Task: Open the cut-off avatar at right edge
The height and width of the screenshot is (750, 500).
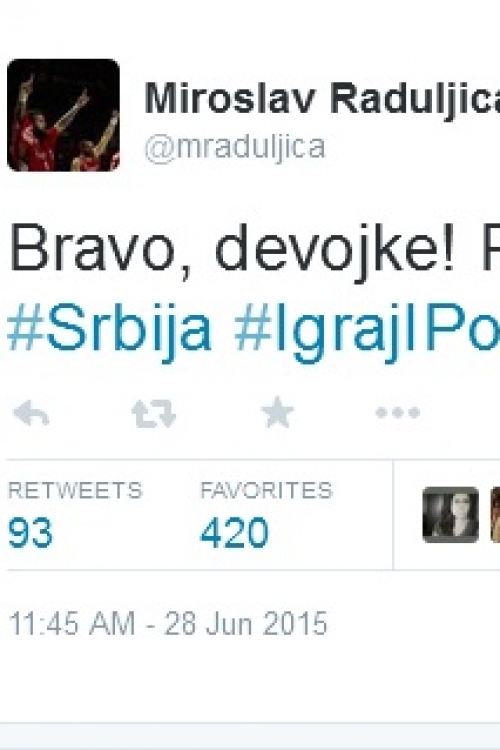Action: [495, 515]
